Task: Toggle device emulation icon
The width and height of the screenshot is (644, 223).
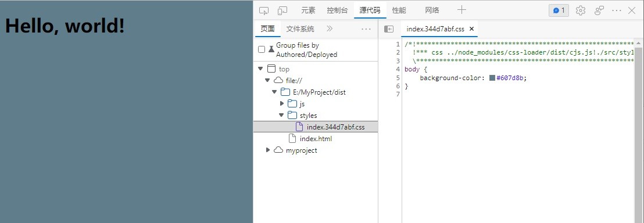Action: [282, 10]
